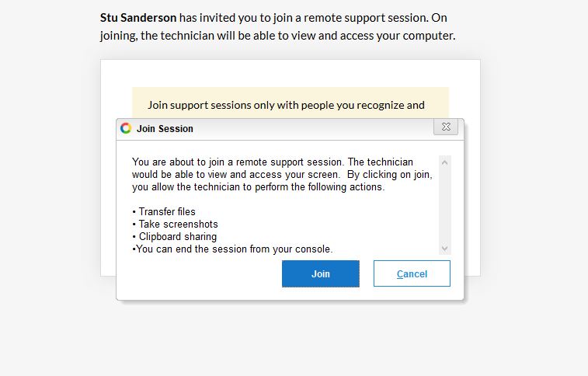The height and width of the screenshot is (376, 588).
Task: Click the down arrow of the message scrollbar
Action: 445,248
